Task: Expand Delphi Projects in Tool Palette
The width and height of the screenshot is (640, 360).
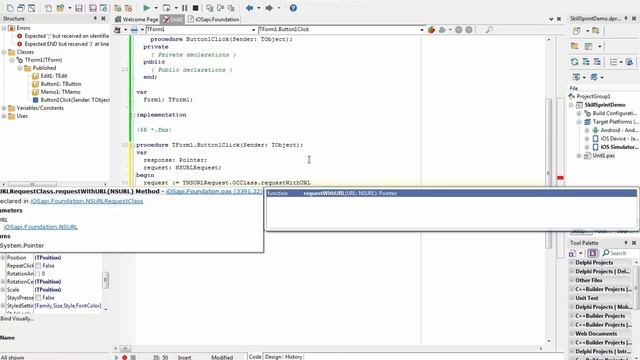Action: pyautogui.click(x=572, y=262)
